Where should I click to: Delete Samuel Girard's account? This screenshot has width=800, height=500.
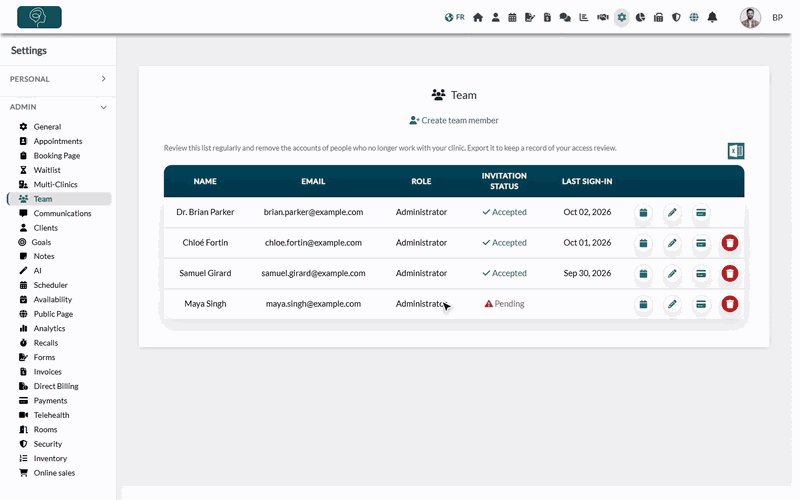[x=730, y=274]
